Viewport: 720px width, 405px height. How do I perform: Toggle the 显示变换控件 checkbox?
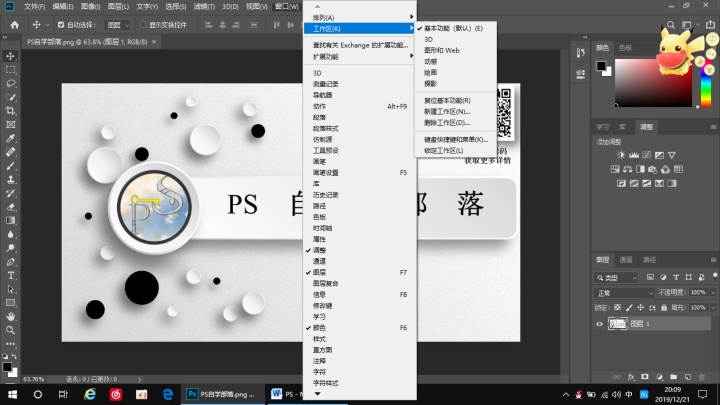[x=143, y=25]
